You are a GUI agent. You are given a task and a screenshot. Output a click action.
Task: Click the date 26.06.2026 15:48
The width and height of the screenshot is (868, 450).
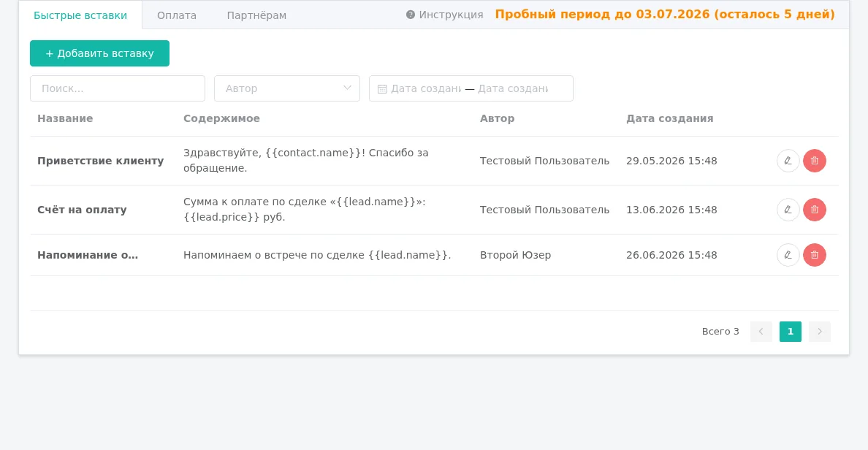click(671, 255)
